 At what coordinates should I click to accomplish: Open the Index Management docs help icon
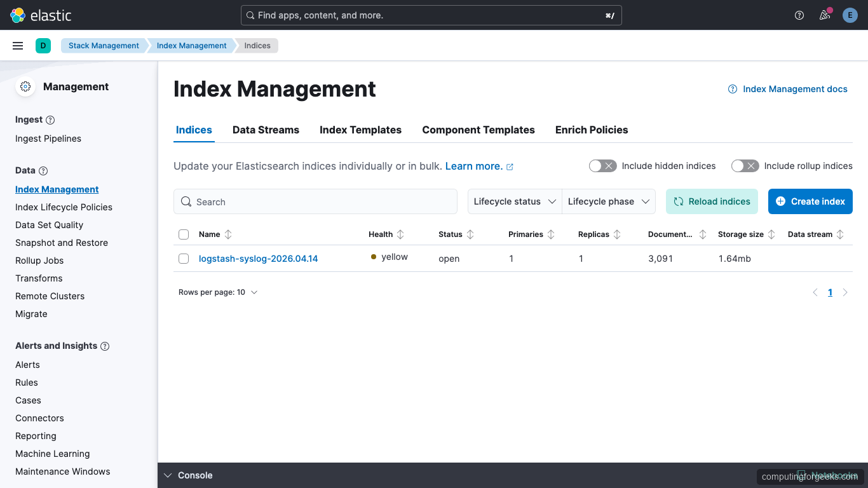[732, 89]
